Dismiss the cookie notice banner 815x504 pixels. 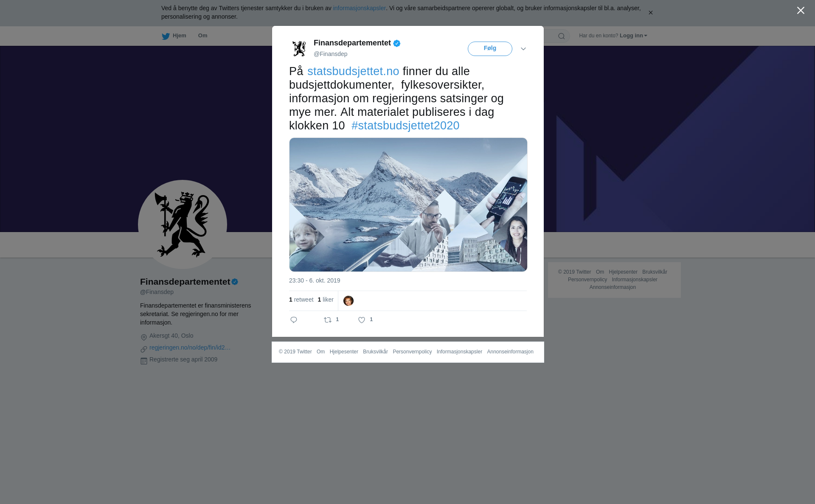coord(650,13)
